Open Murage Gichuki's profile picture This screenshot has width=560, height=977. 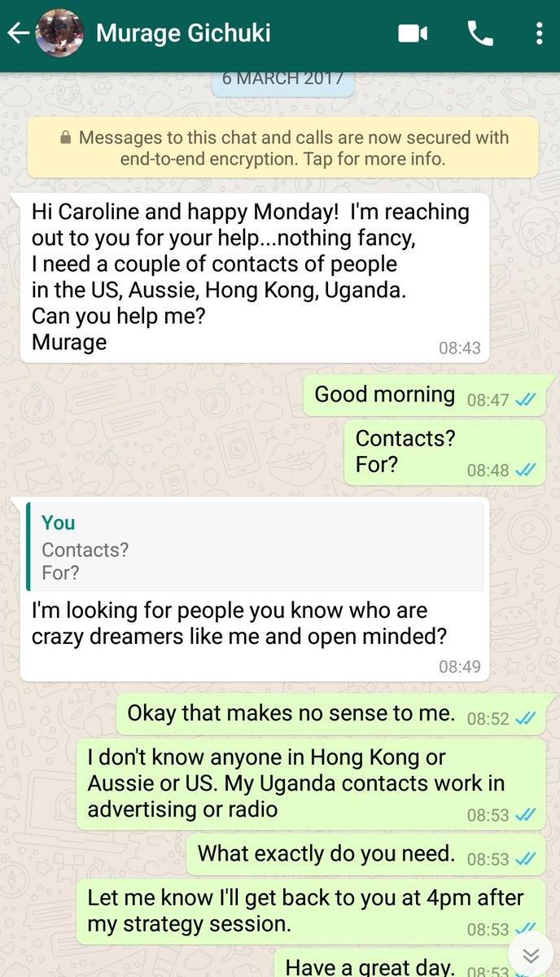pyautogui.click(x=59, y=33)
